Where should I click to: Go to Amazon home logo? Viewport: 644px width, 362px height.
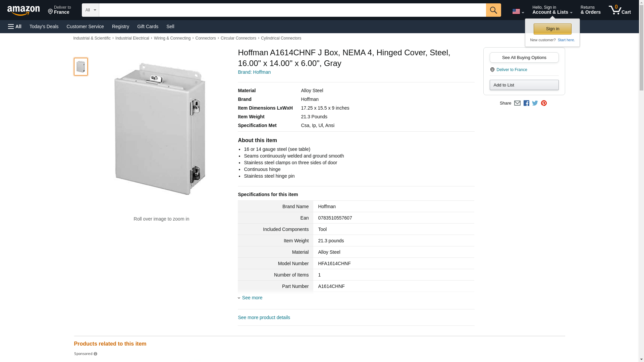pyautogui.click(x=23, y=11)
